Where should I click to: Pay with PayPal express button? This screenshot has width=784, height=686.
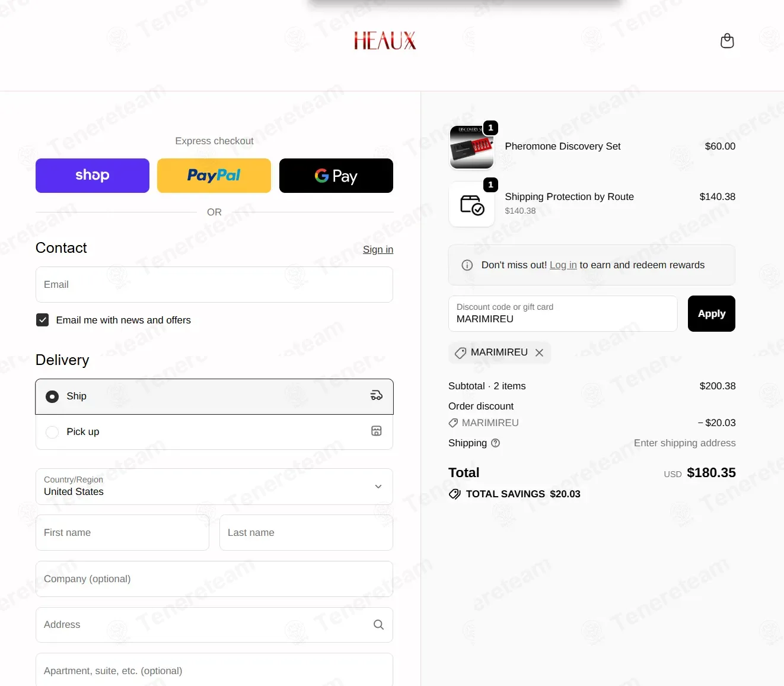[x=214, y=176]
